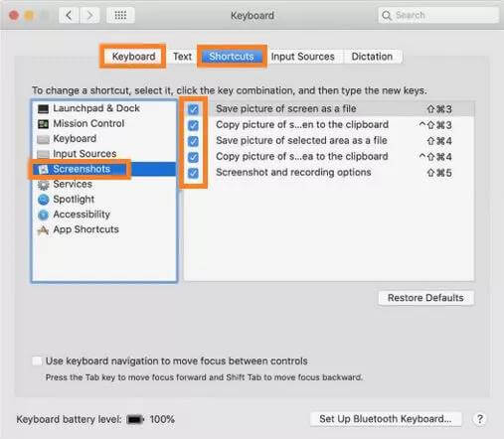
Task: Click the Input Sources category icon in the list
Action: (x=43, y=154)
